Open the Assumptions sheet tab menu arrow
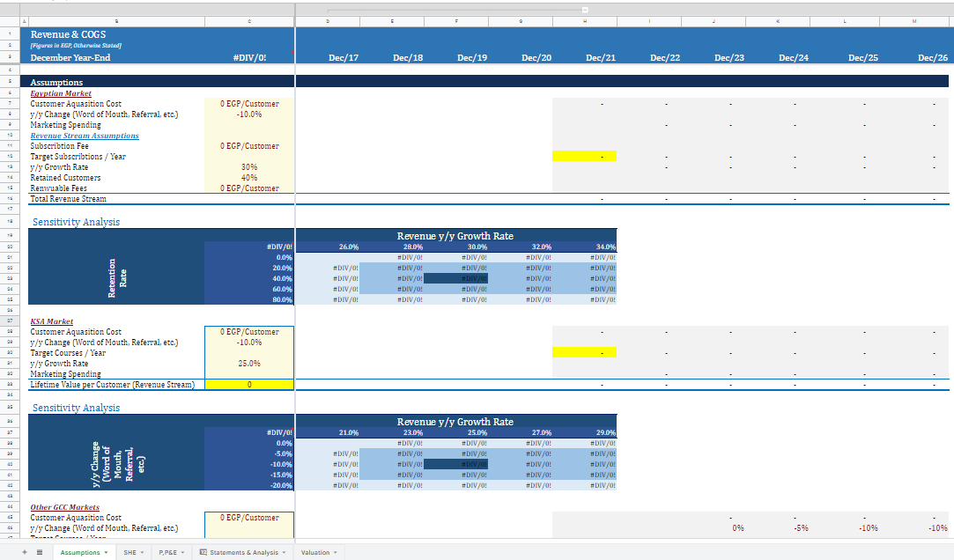Screen dimensions: 954x560 pos(104,552)
